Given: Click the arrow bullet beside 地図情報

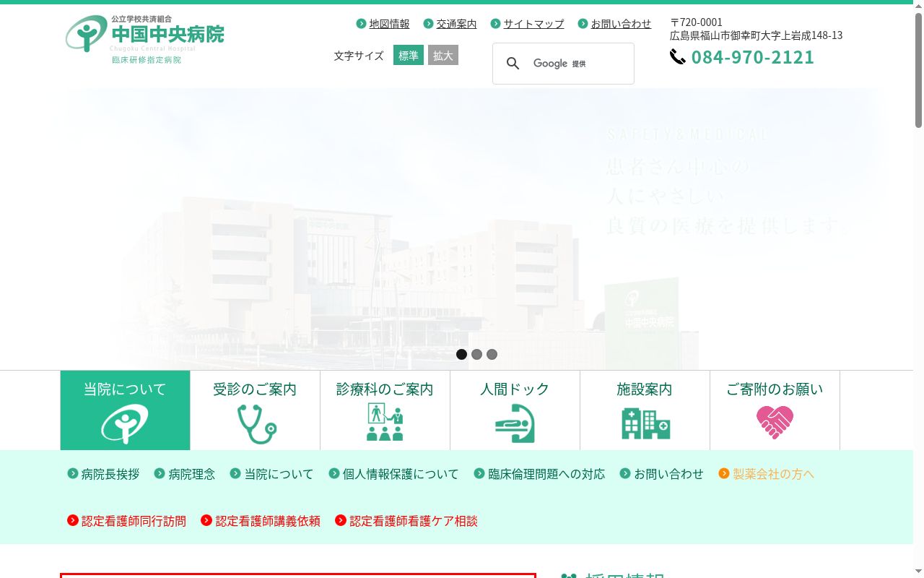Looking at the screenshot, I should [361, 24].
